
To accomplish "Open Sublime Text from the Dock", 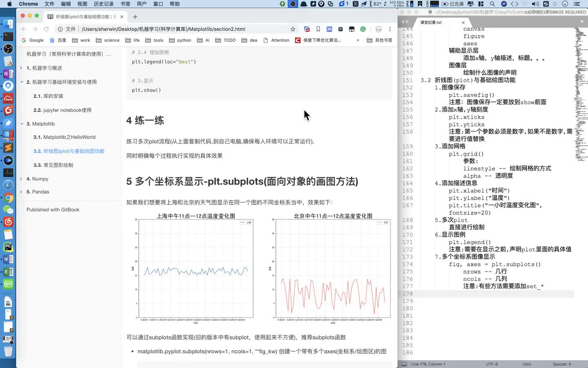I will [x=8, y=148].
